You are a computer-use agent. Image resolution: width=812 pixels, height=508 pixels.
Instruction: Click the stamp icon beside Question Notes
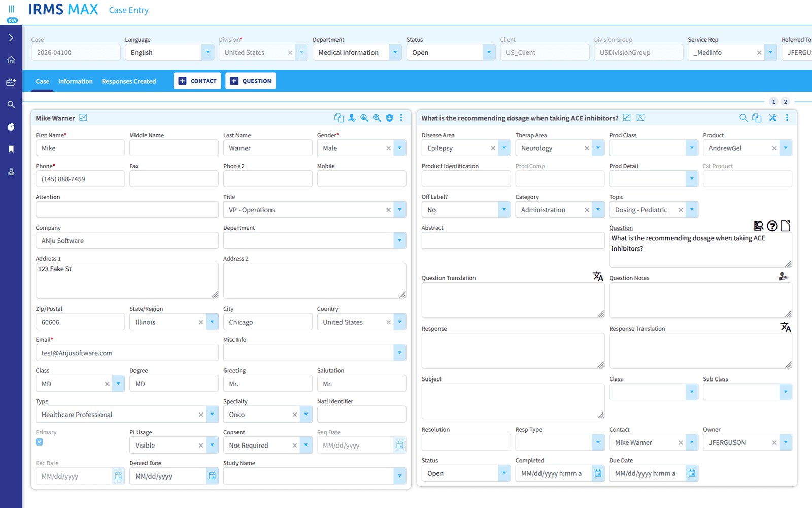783,276
